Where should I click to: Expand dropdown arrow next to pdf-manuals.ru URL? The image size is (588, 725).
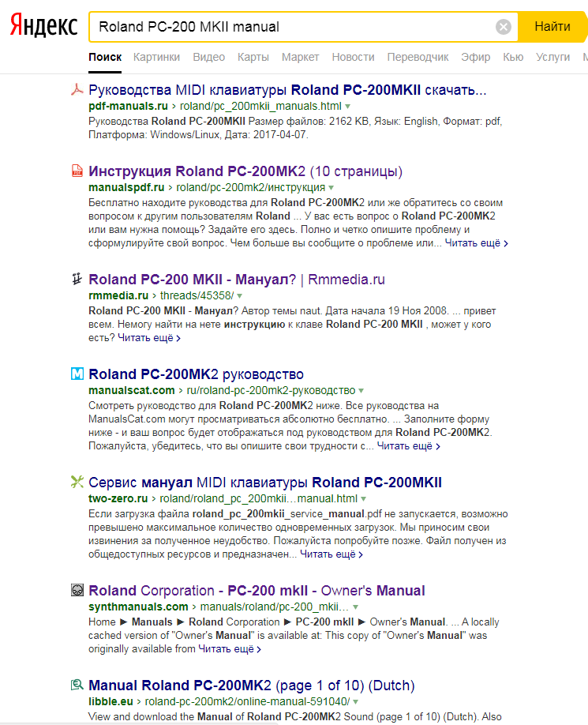(x=348, y=107)
